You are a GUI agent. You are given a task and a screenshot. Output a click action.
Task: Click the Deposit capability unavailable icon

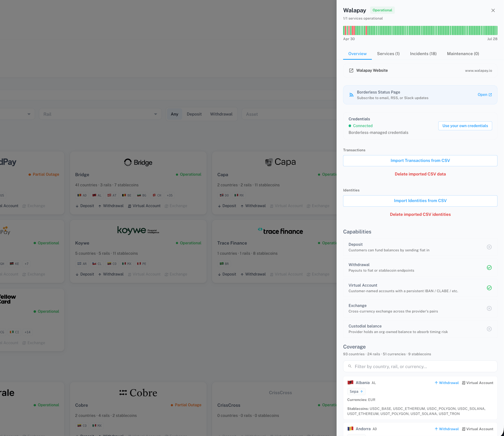tap(489, 247)
